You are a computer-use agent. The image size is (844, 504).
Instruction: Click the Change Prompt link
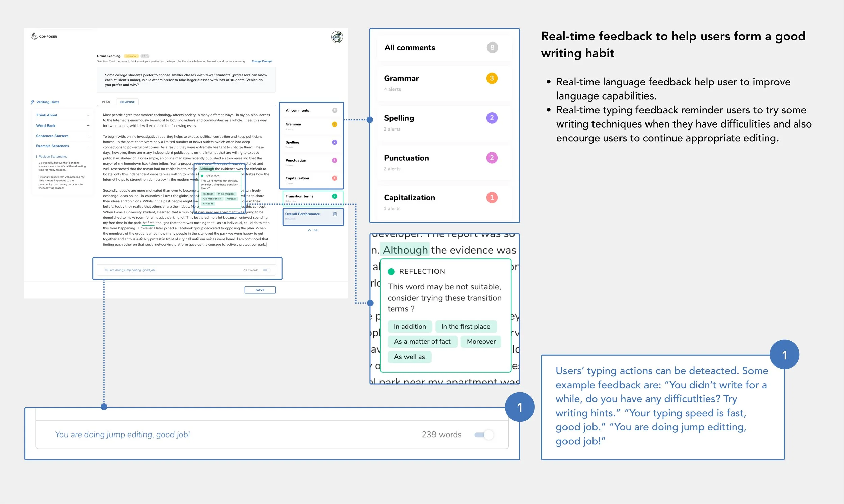point(262,61)
